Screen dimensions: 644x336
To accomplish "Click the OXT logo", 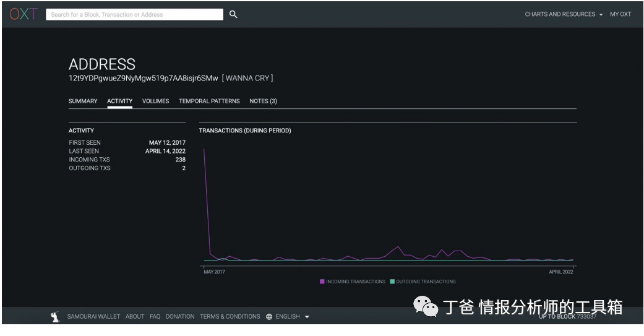I will tap(24, 14).
